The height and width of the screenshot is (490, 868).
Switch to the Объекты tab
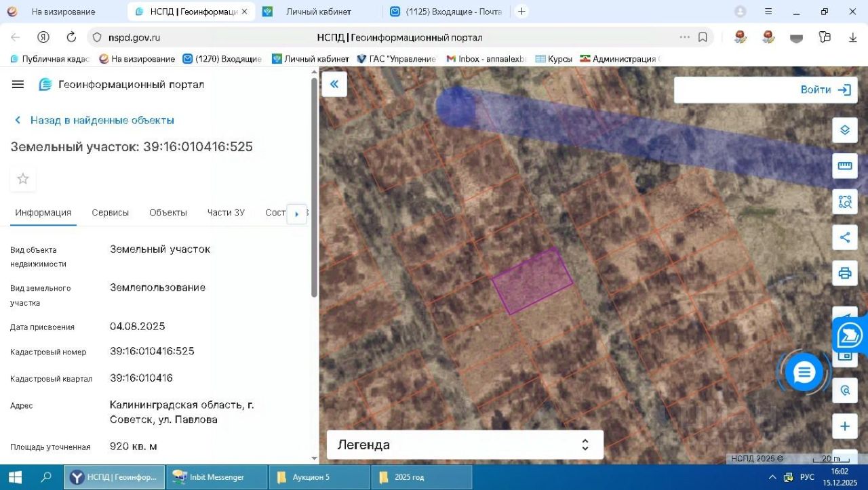point(168,212)
